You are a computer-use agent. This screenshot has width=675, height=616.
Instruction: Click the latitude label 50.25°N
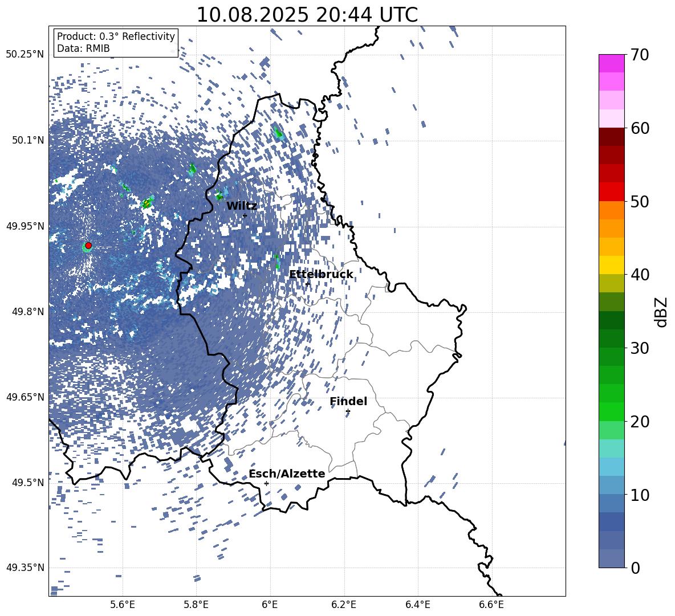point(25,55)
